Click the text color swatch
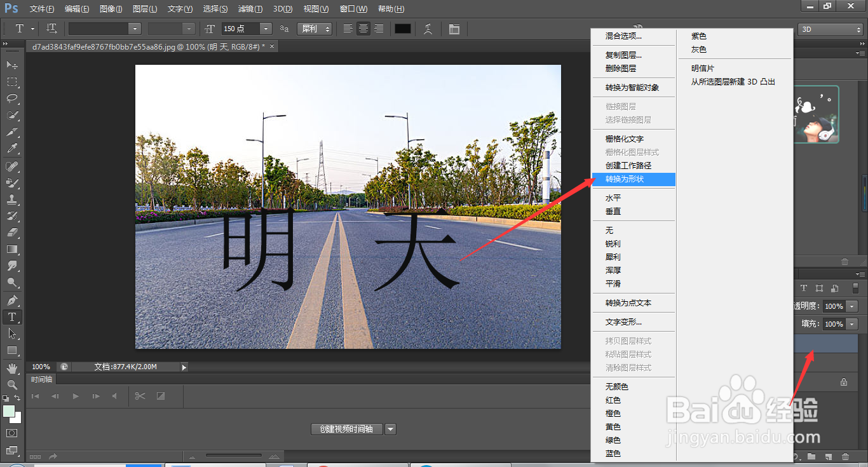The width and height of the screenshot is (868, 467). (x=402, y=28)
